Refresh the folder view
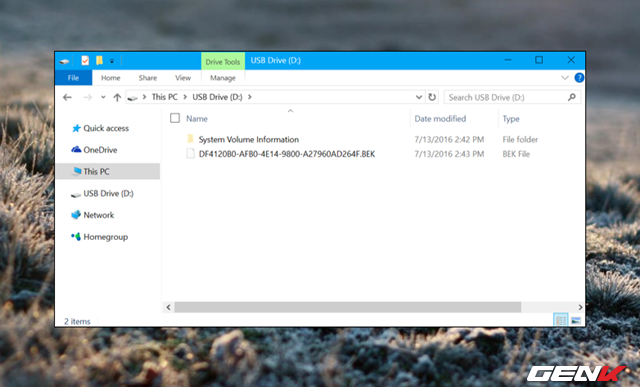Viewport: 640px width, 387px height. [432, 97]
